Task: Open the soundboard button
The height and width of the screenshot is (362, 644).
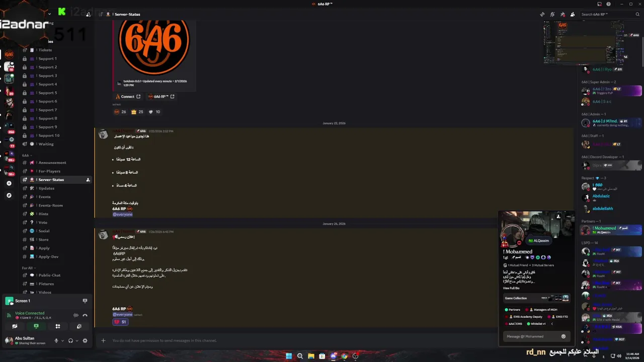Action: [79, 326]
